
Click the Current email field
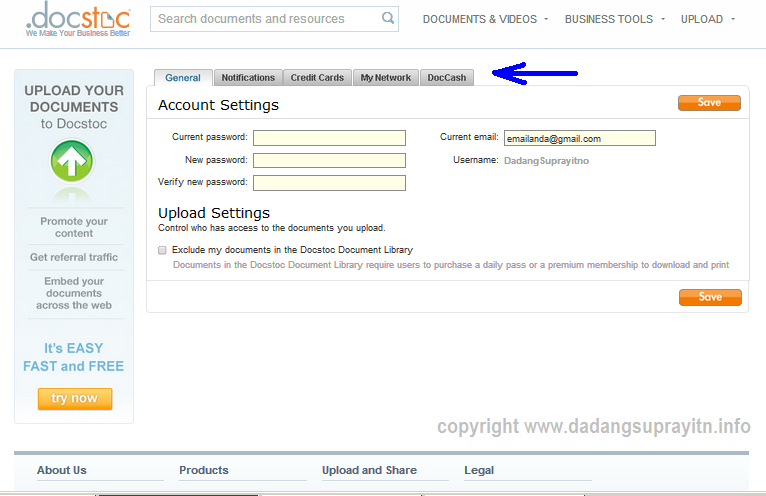[580, 138]
